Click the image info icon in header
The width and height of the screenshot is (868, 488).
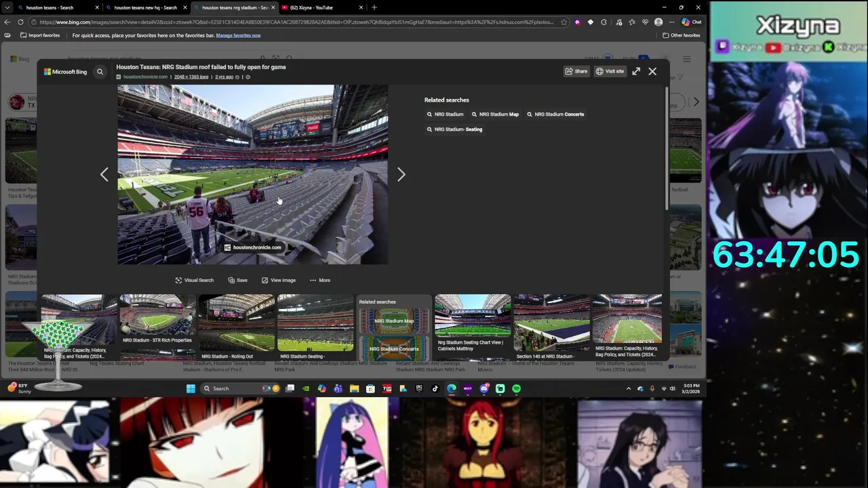point(248,77)
